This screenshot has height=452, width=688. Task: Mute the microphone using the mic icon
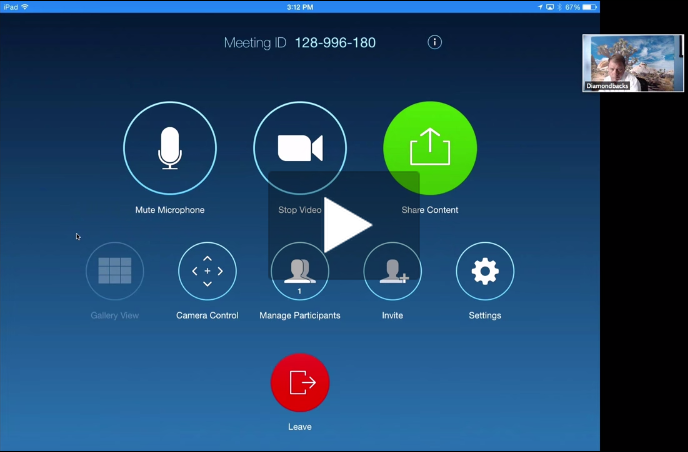(169, 148)
